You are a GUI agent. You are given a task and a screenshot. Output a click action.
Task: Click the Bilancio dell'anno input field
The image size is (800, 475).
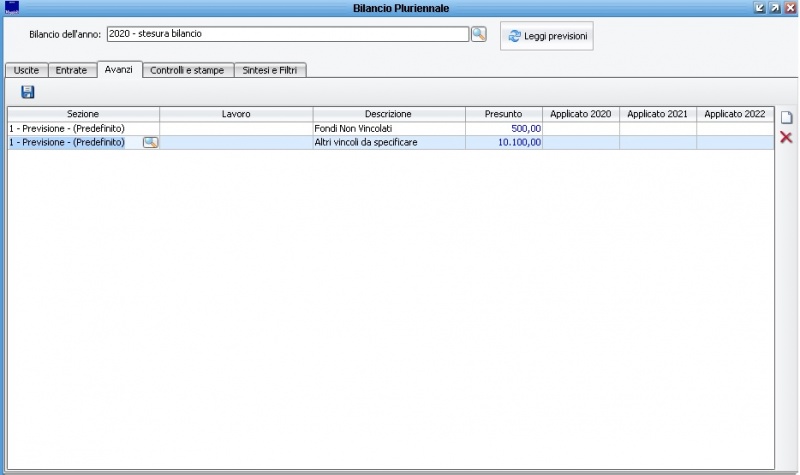click(288, 34)
